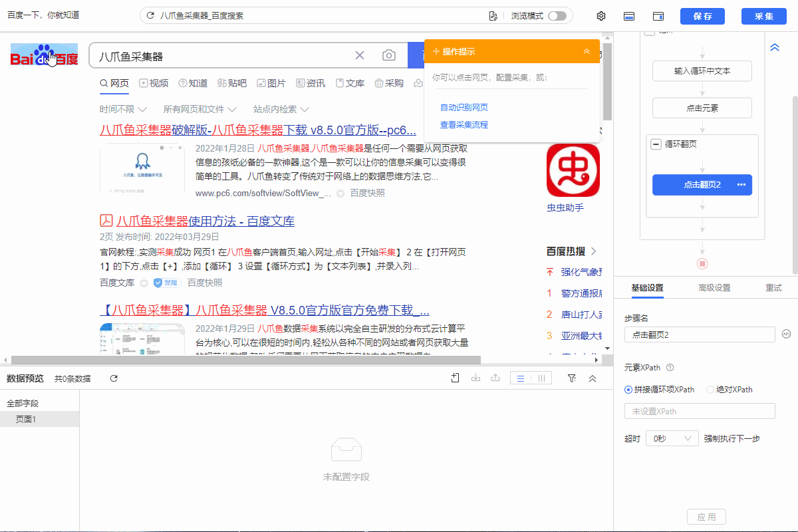Collapse the 操作提示 panel
This screenshot has width=798, height=532.
[x=587, y=51]
